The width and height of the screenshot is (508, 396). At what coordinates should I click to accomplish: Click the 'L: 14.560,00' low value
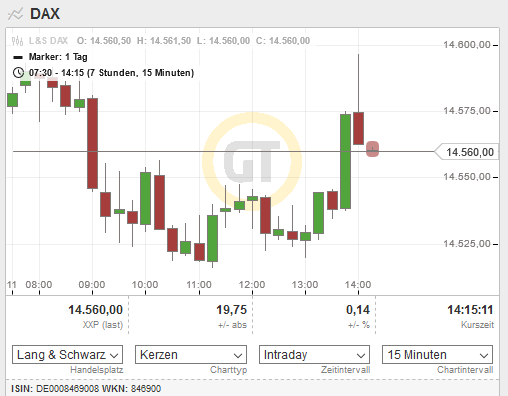point(223,41)
